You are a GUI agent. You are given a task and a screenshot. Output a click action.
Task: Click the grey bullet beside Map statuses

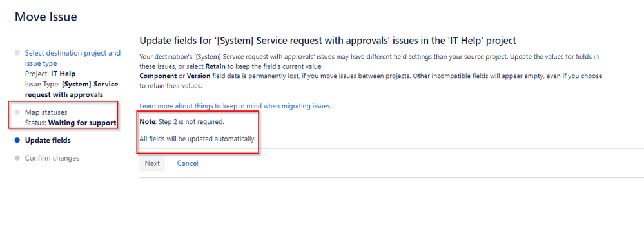tap(17, 112)
